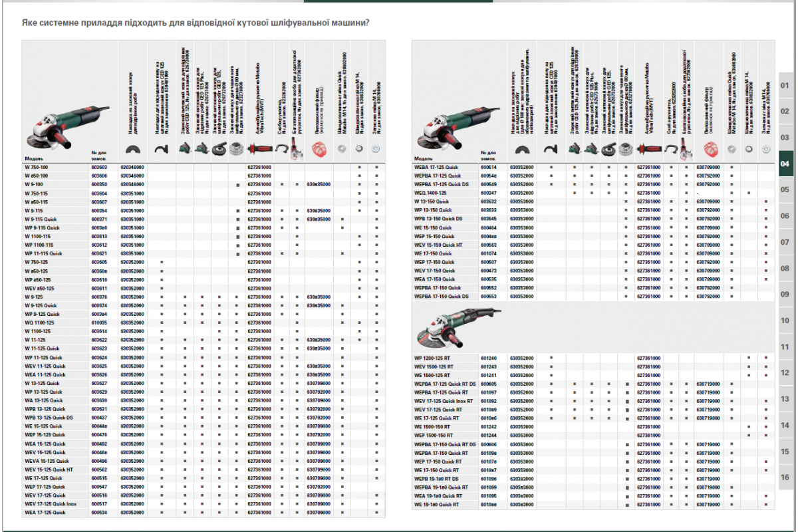Screen dimensions: 798x532
Task: Click the black half-circle guard clip icon, left table
Action: (x=134, y=149)
